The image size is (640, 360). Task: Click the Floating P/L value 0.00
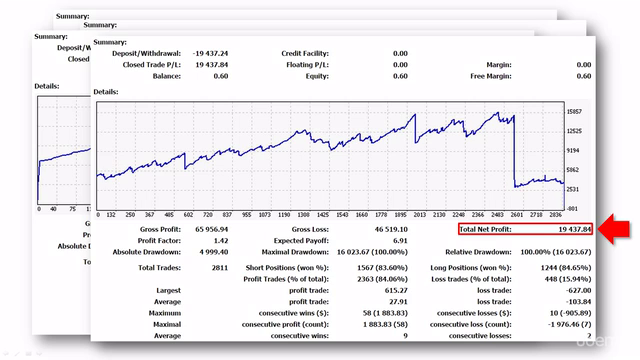(400, 65)
